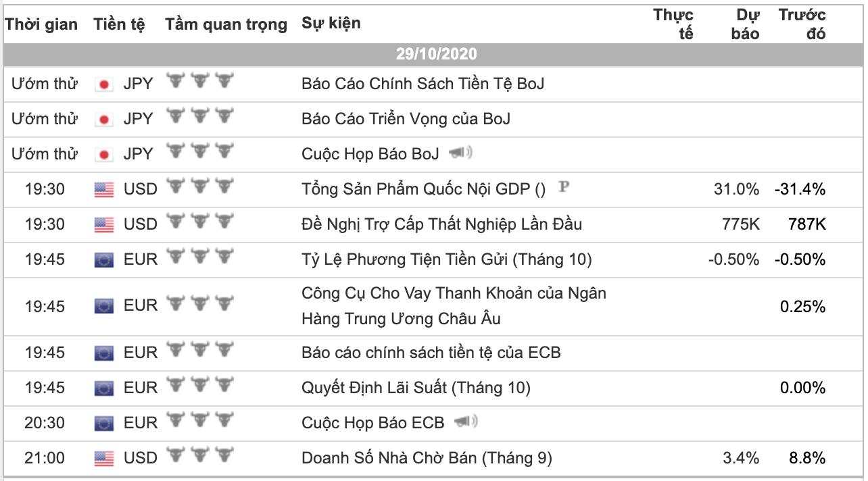The height and width of the screenshot is (481, 868).
Task: Click the Sự kiện column header
Action: [331, 24]
